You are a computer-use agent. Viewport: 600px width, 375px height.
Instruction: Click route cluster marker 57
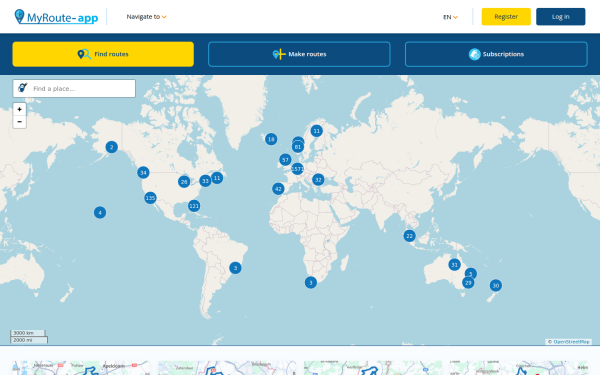[285, 160]
